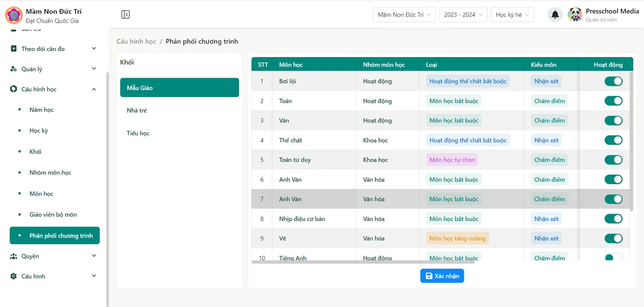Click the Quyền group icon
The image size is (644, 307).
(x=13, y=256)
